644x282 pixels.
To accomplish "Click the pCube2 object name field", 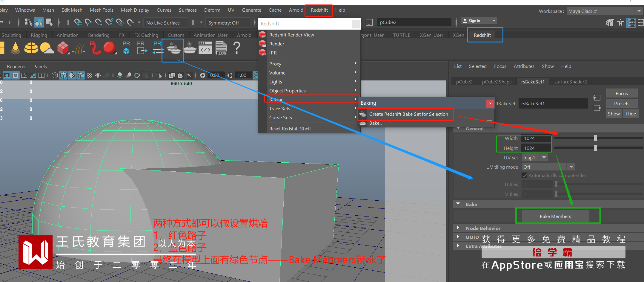I will click(x=414, y=22).
